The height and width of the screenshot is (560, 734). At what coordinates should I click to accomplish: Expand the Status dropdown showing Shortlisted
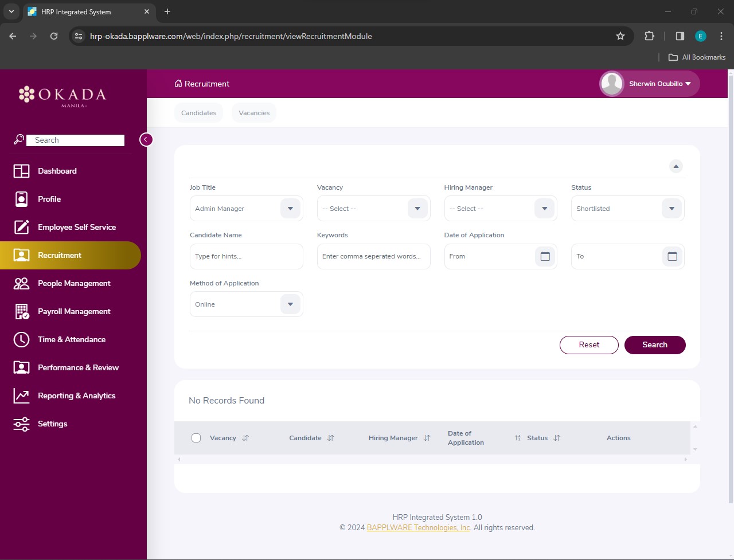pyautogui.click(x=671, y=209)
